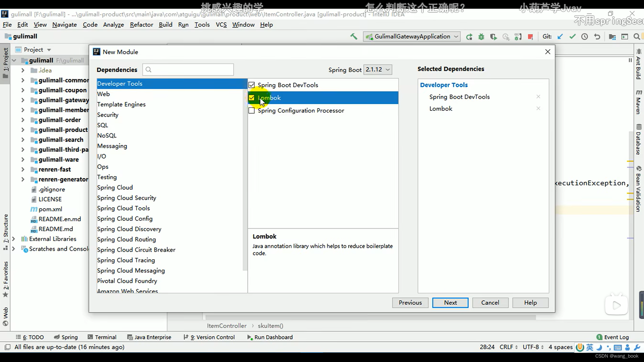The height and width of the screenshot is (362, 644).
Task: Click the Git rollback arrow icon
Action: point(597,37)
